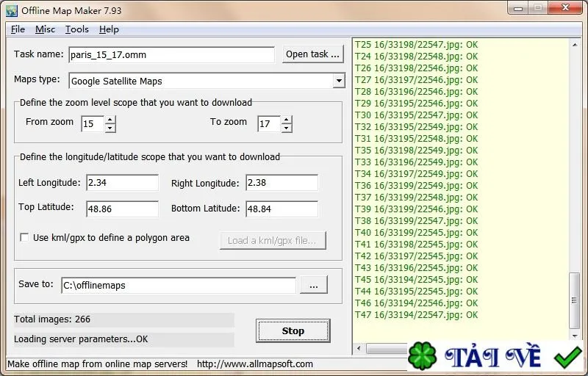Select log line T45 16/33194/22545.jpg
588x376 pixels.
416,279
